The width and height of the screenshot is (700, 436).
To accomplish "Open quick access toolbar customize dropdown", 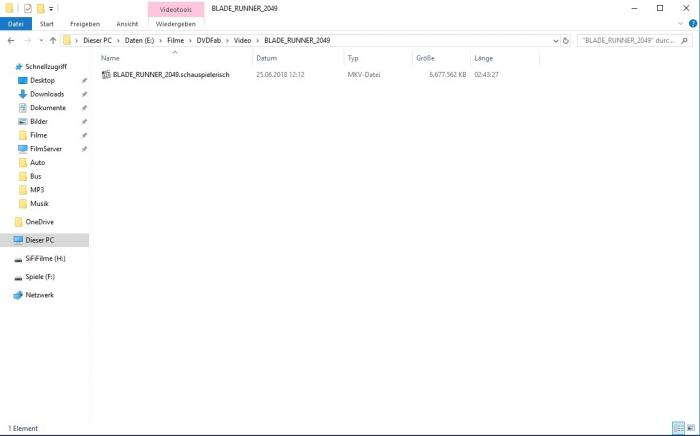I will pyautogui.click(x=51, y=8).
